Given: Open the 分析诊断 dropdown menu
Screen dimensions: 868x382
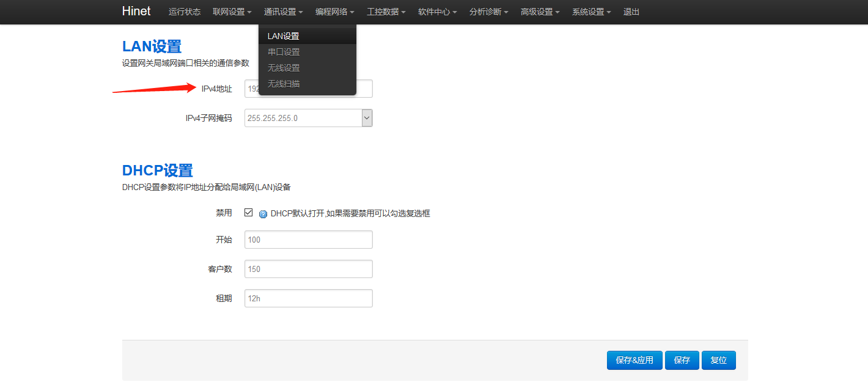Looking at the screenshot, I should (x=488, y=12).
